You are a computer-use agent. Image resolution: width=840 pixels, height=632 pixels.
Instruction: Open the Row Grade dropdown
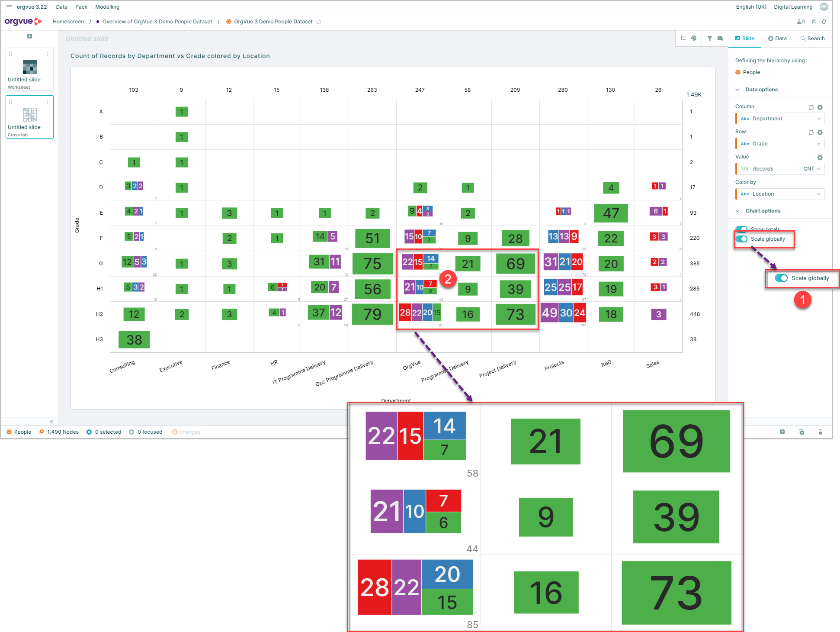(x=780, y=144)
